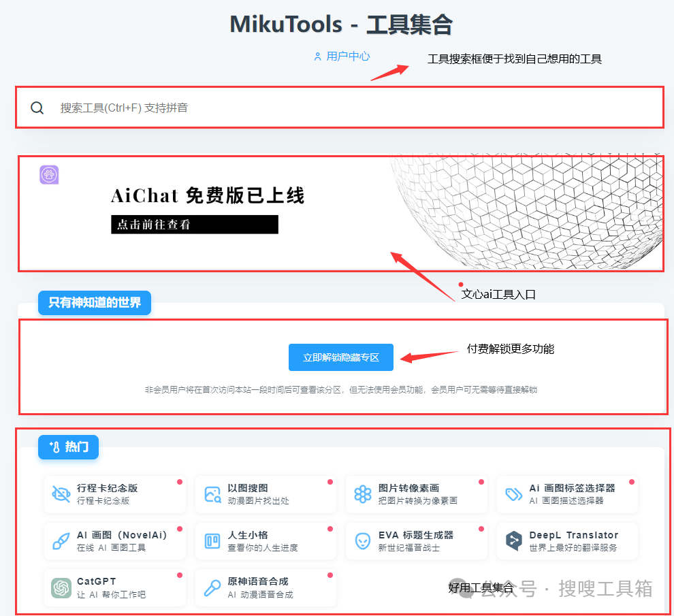
Task: Click the CatGPT green logo icon
Action: 61,588
